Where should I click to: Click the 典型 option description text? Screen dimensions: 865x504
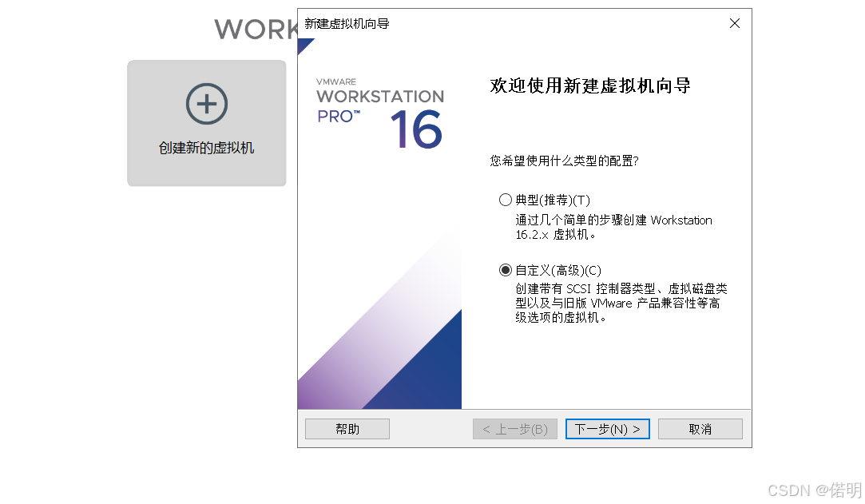click(613, 227)
